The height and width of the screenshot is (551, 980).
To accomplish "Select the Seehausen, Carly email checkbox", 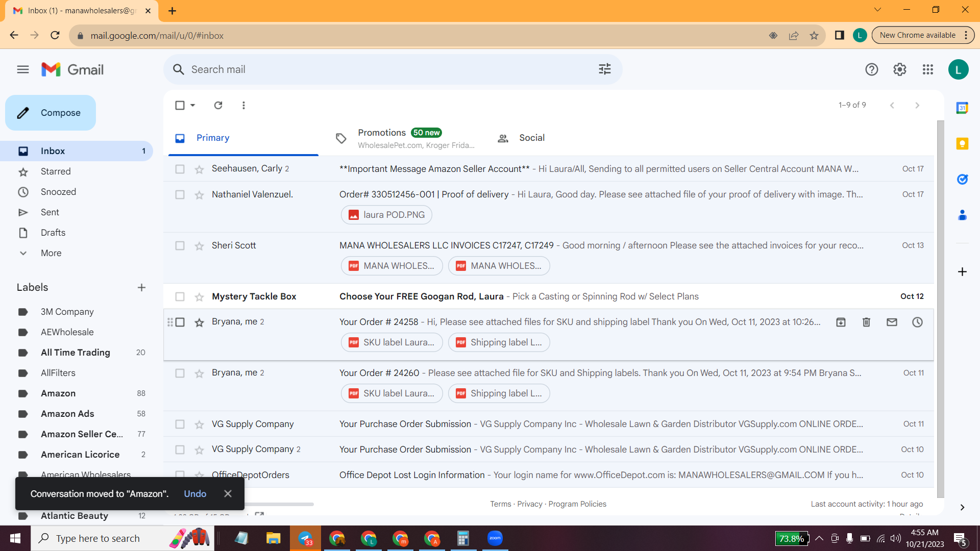I will 180,169.
